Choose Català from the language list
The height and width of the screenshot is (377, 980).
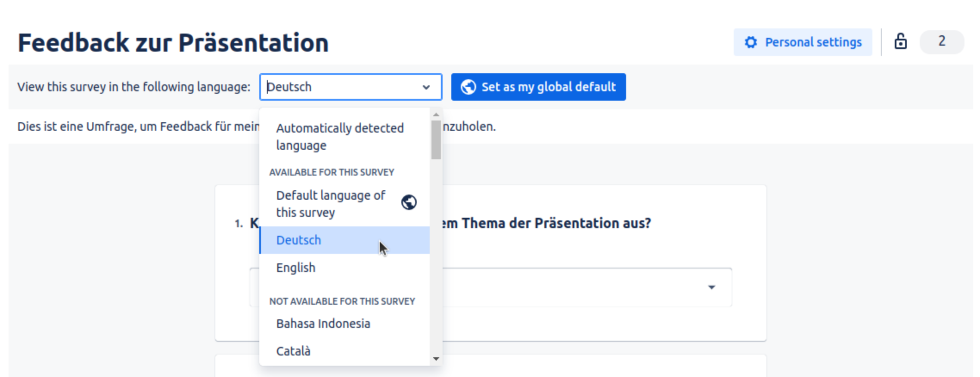pyautogui.click(x=293, y=351)
